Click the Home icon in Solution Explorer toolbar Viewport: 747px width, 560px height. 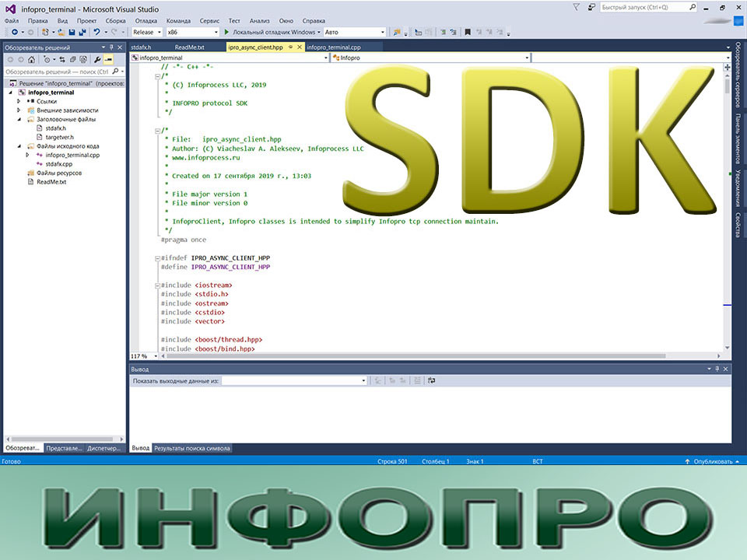click(31, 60)
